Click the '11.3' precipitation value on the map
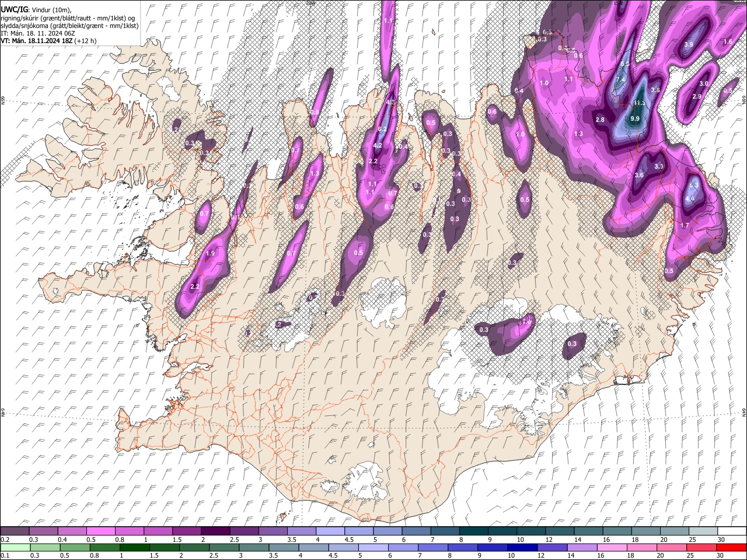747x560 pixels. (640, 103)
